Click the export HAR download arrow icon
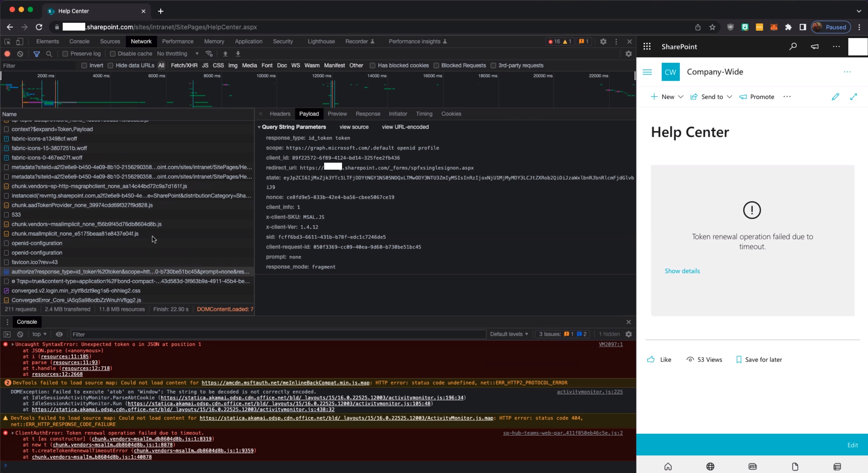 tap(238, 54)
